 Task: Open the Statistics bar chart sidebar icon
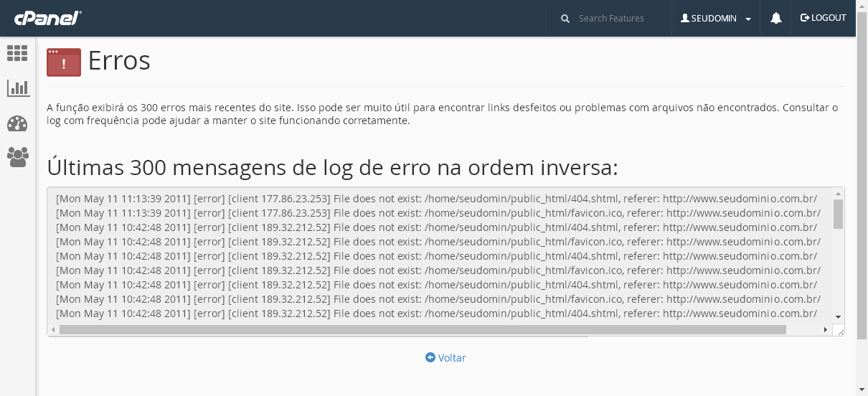point(17,88)
